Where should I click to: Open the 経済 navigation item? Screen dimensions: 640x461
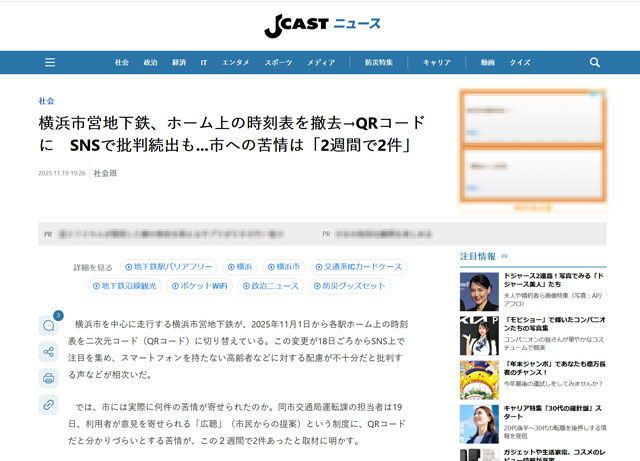tap(179, 62)
